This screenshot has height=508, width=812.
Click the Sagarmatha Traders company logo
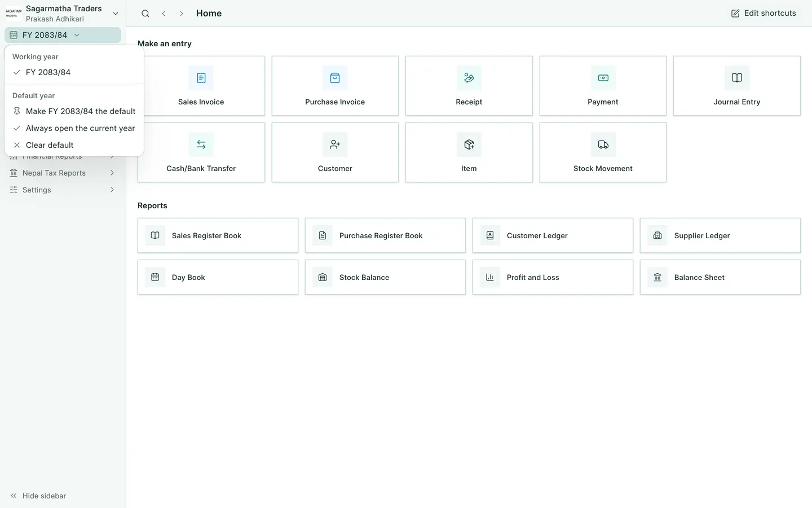point(14,14)
